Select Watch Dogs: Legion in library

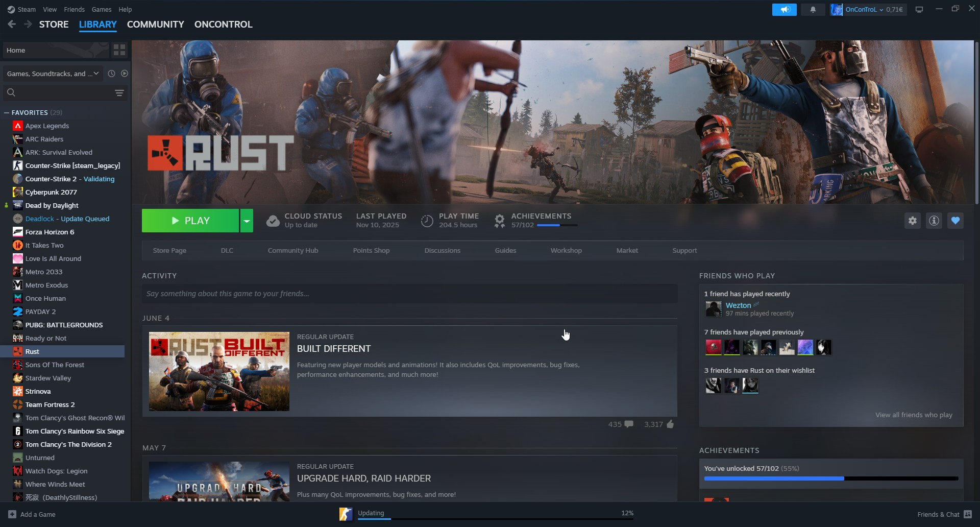[56, 471]
